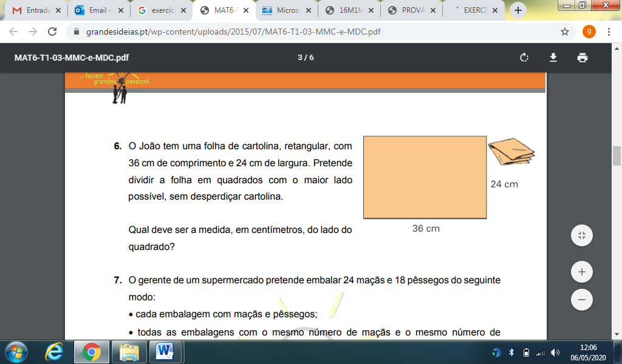This screenshot has width=622, height=364.
Task: Click question number 7.
Action: (118, 280)
